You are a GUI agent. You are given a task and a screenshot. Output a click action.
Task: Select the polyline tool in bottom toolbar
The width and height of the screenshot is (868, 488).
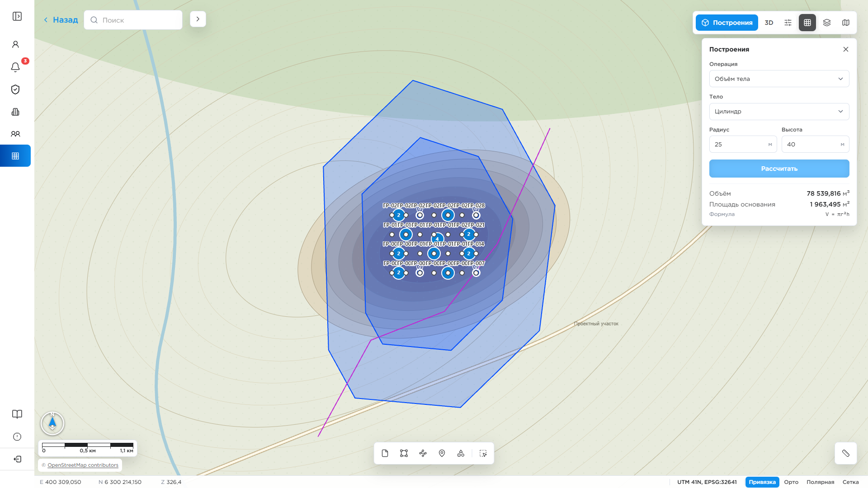(423, 453)
